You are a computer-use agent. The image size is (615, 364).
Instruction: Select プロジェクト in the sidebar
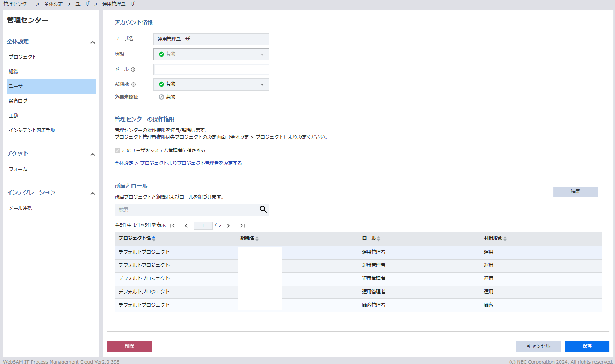pos(23,57)
